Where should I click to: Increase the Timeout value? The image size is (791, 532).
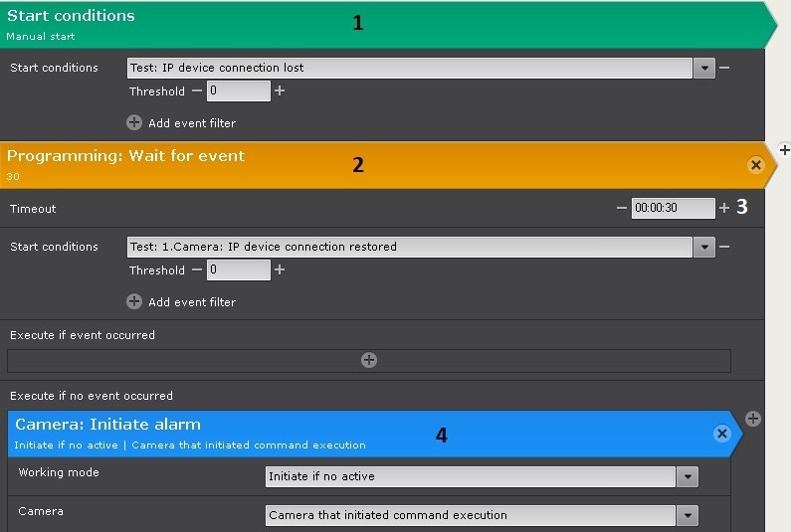point(724,208)
